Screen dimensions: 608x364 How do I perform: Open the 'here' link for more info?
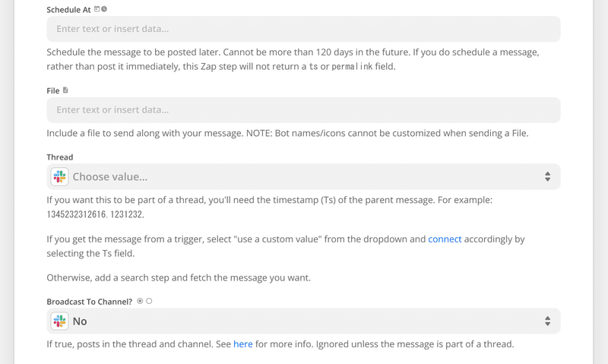click(243, 344)
